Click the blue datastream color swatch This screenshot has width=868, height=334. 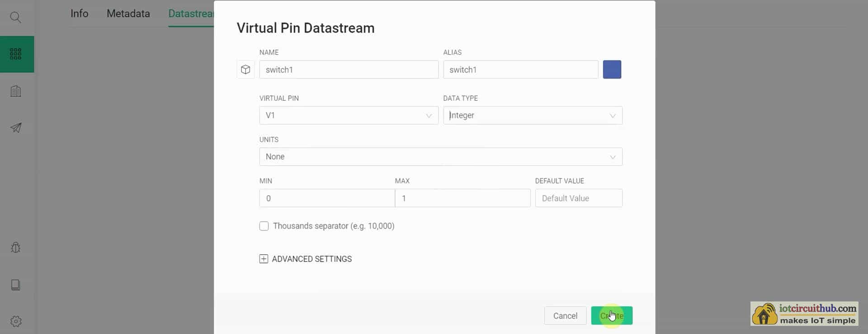pyautogui.click(x=612, y=70)
